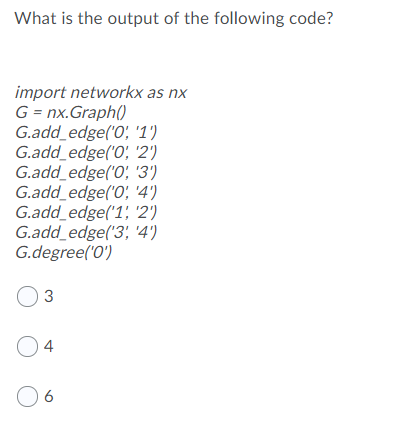Click the add_edge('3', '4') code line
Screen dimensions: 406x429
point(86,233)
